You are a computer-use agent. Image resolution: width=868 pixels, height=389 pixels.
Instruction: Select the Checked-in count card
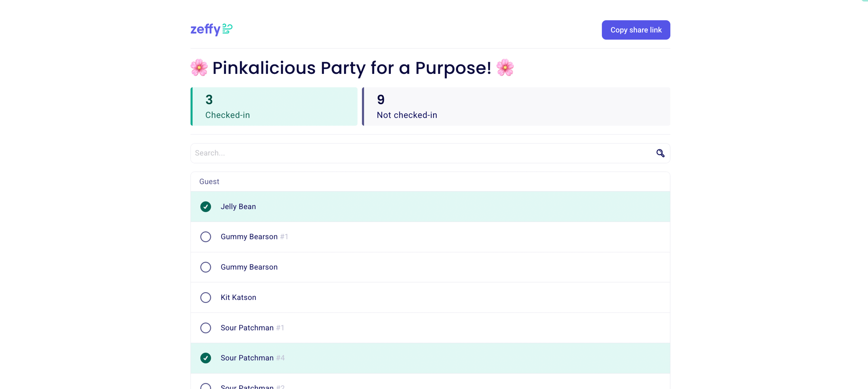274,107
